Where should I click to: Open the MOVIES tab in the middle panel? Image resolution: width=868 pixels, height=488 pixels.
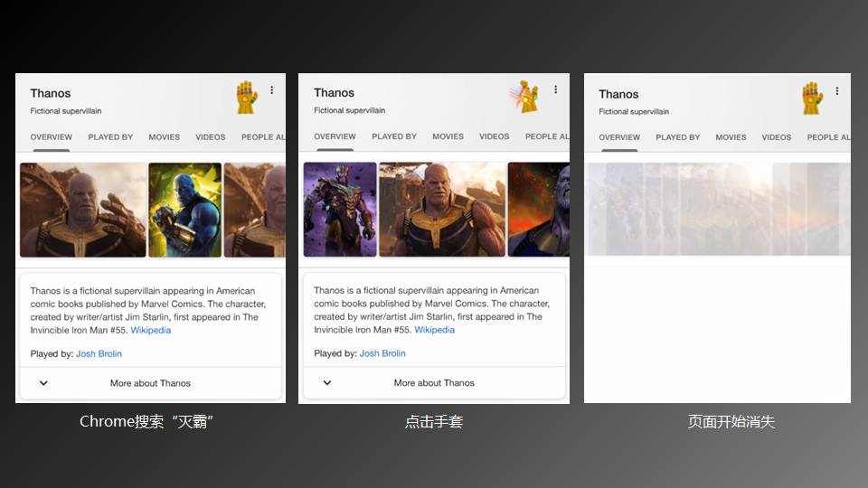(448, 136)
